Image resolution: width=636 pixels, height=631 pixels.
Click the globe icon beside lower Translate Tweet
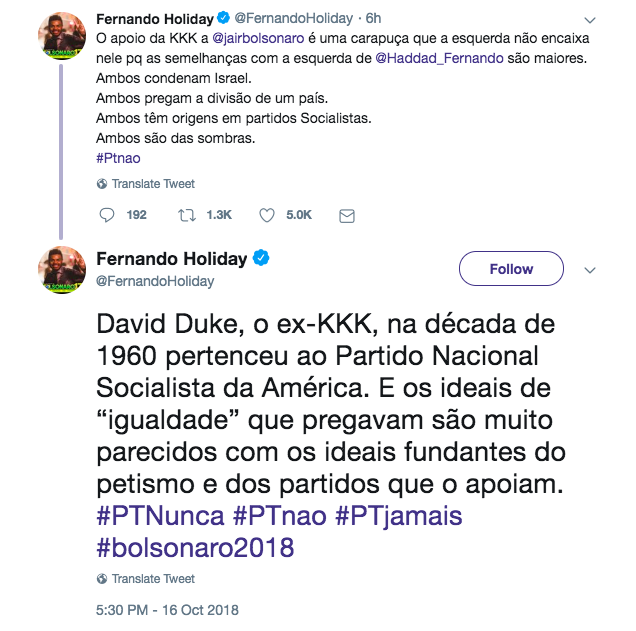tap(102, 579)
